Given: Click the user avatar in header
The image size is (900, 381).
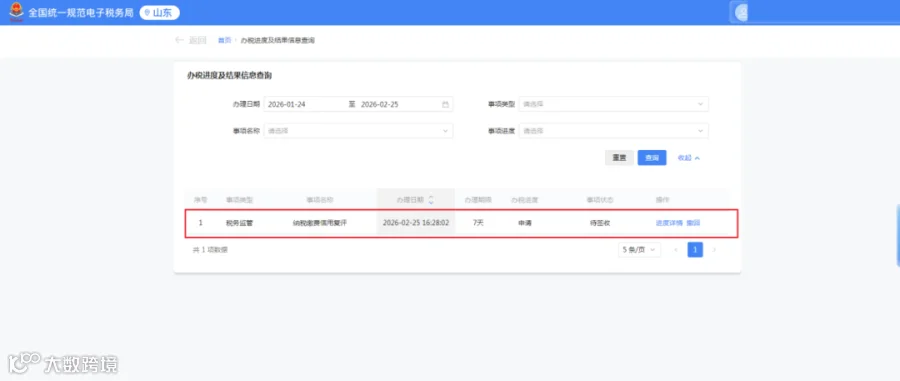Looking at the screenshot, I should click(x=743, y=13).
